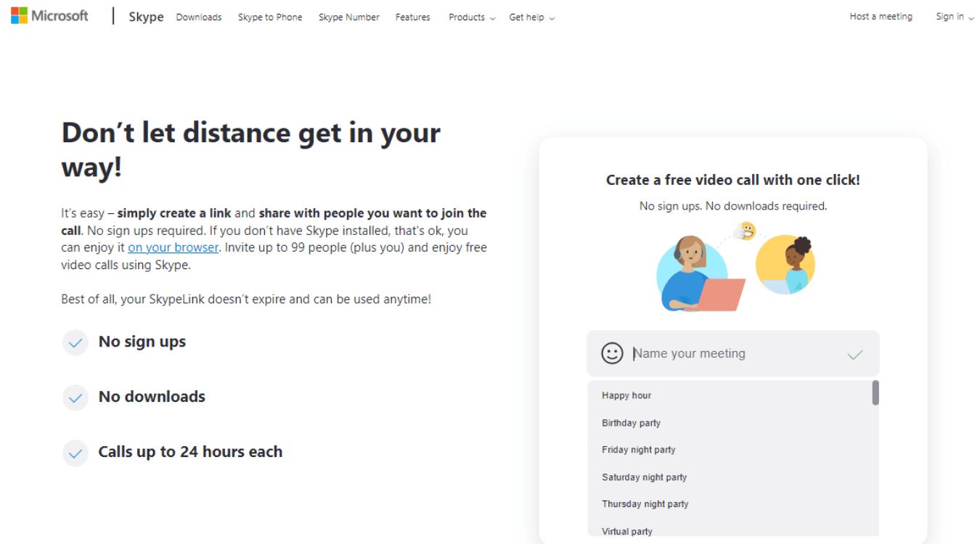
Task: Click the Microsoft logo
Action: [49, 15]
